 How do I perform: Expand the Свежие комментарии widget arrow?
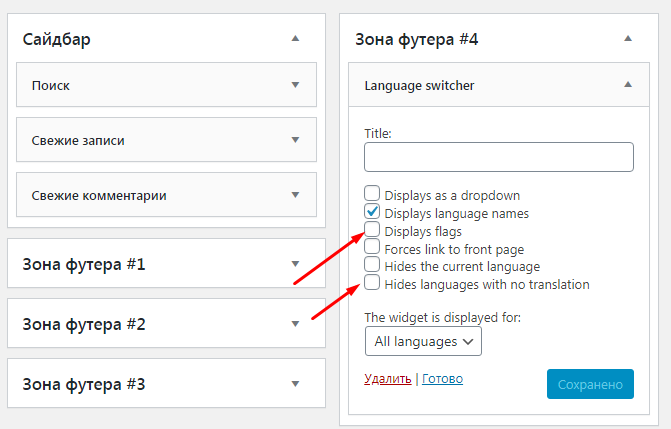click(x=295, y=194)
